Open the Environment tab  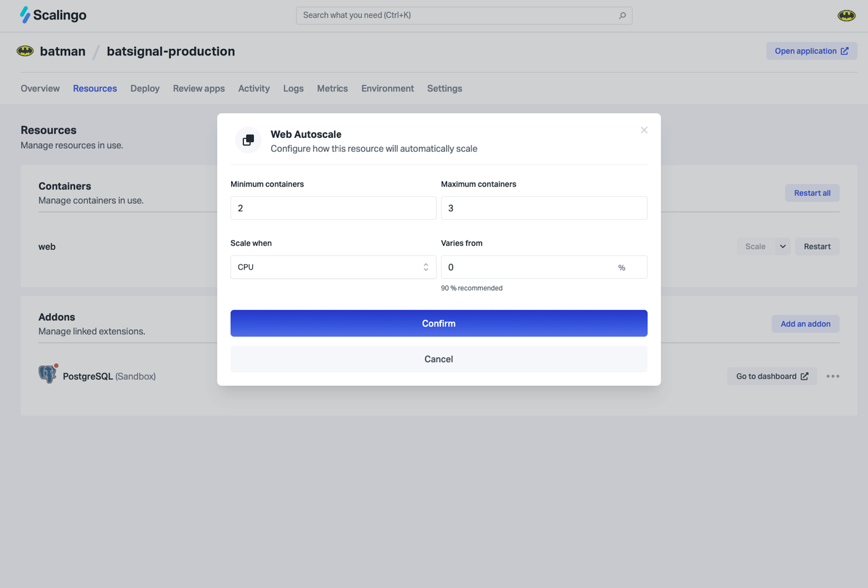click(387, 88)
